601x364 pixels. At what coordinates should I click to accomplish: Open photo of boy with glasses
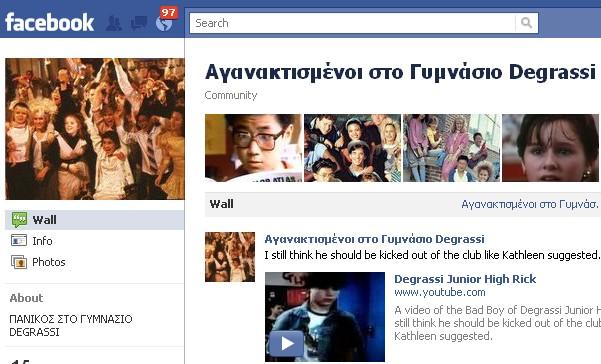coord(253,148)
